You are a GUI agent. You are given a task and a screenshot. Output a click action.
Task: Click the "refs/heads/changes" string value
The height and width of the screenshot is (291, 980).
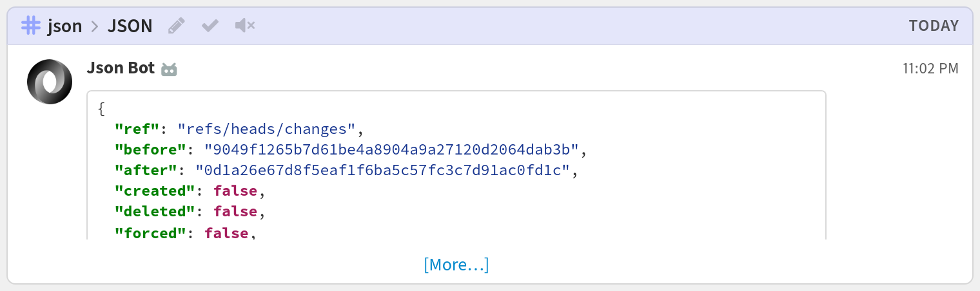point(266,129)
